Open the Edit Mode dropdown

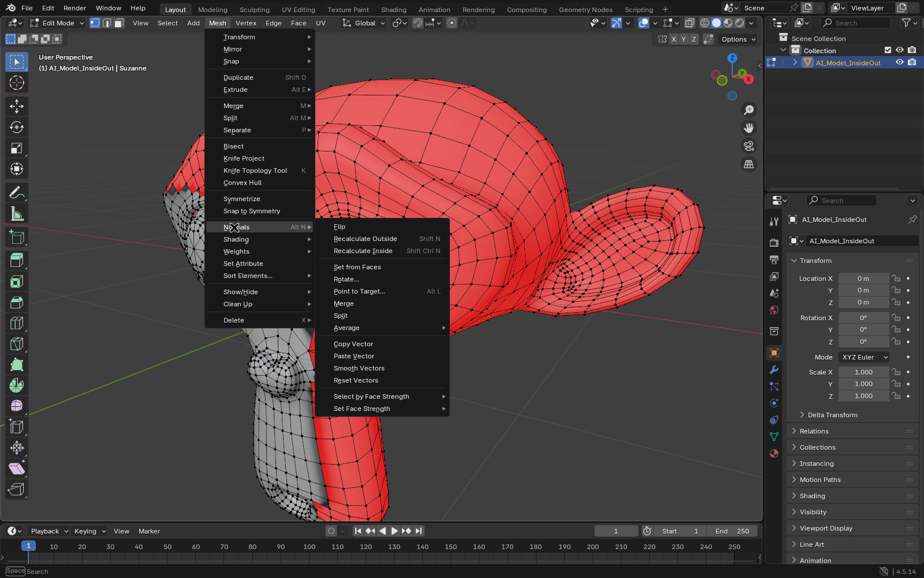pos(57,23)
